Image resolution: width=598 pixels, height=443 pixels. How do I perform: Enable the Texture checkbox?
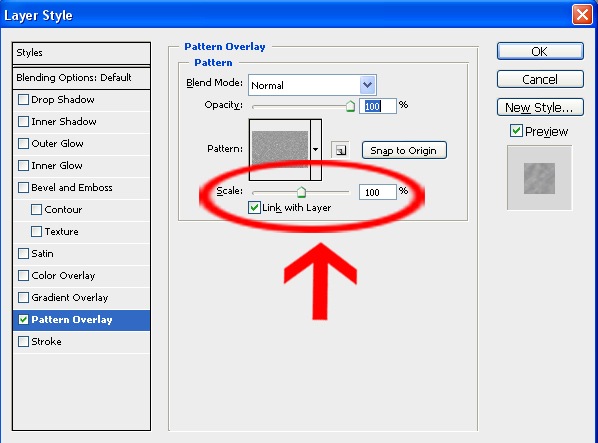pyautogui.click(x=37, y=231)
